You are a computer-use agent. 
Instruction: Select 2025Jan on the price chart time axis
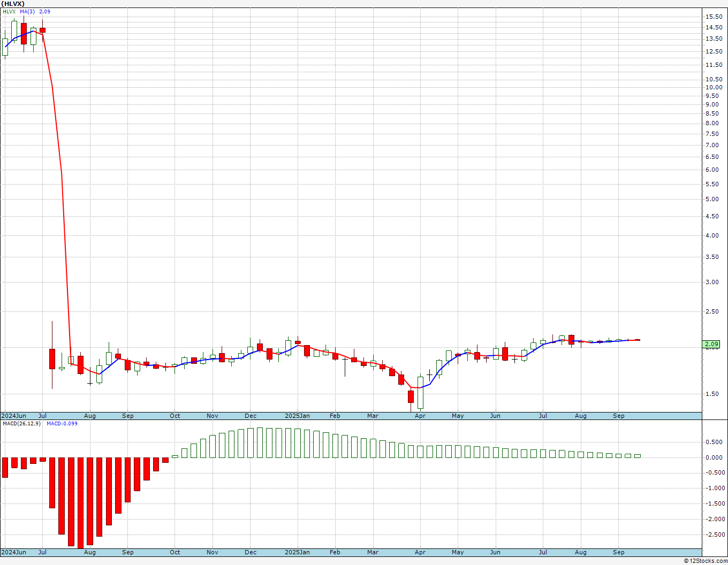tap(297, 416)
